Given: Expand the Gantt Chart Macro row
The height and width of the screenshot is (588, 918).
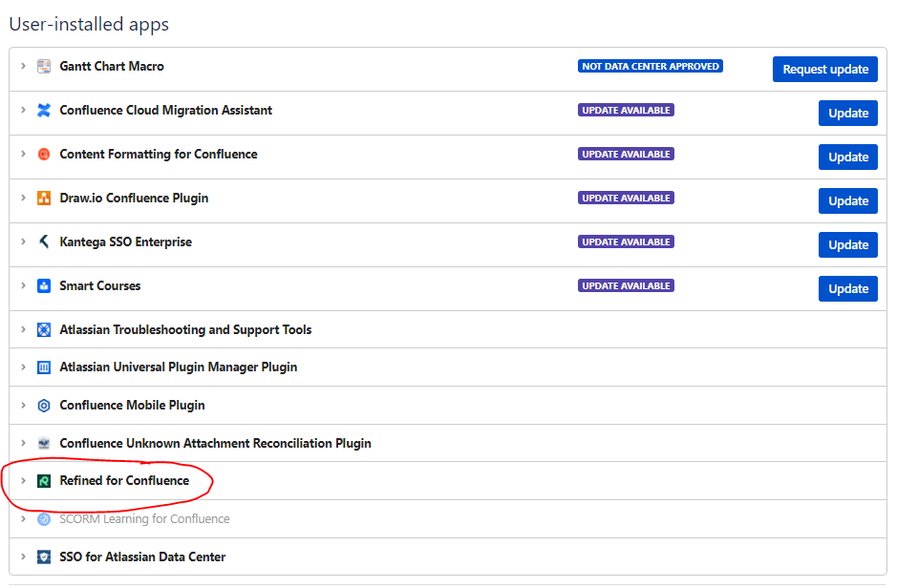Looking at the screenshot, I should pos(24,66).
